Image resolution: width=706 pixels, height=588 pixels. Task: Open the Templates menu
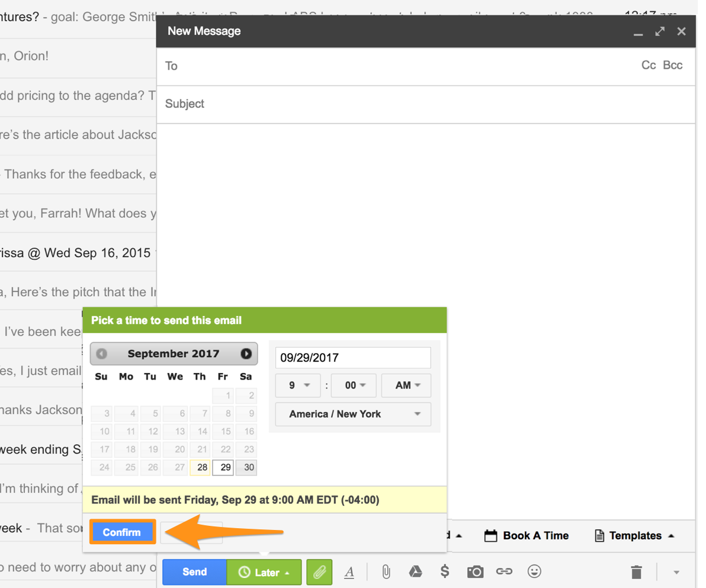point(634,535)
